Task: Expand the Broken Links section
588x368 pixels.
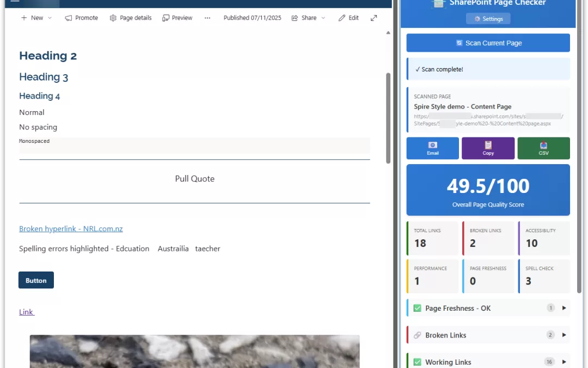Action: [x=563, y=335]
